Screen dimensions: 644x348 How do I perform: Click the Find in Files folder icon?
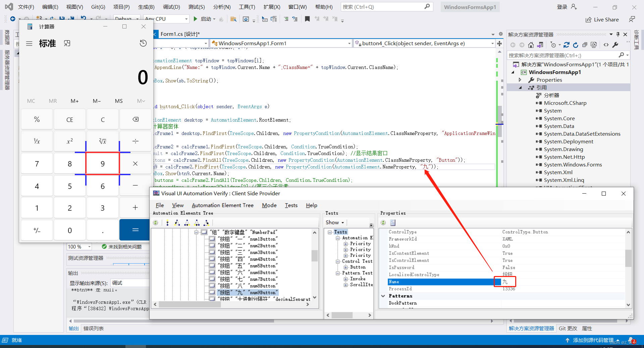pos(233,19)
